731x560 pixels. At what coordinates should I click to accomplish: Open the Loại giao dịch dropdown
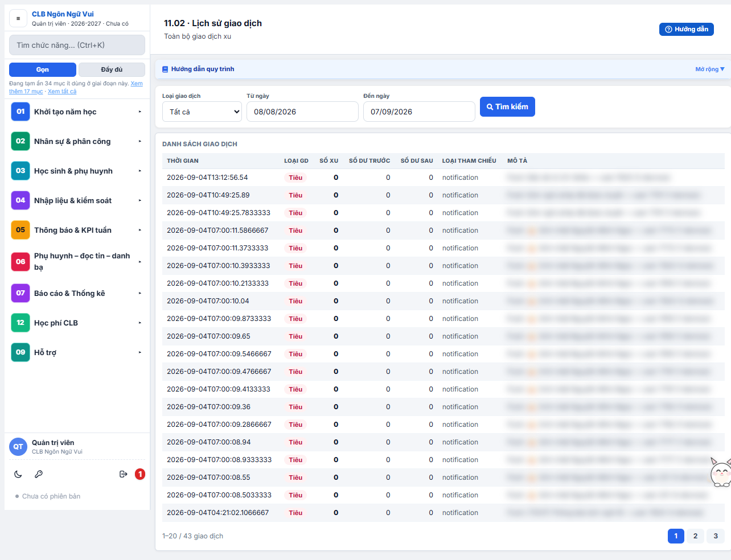202,112
